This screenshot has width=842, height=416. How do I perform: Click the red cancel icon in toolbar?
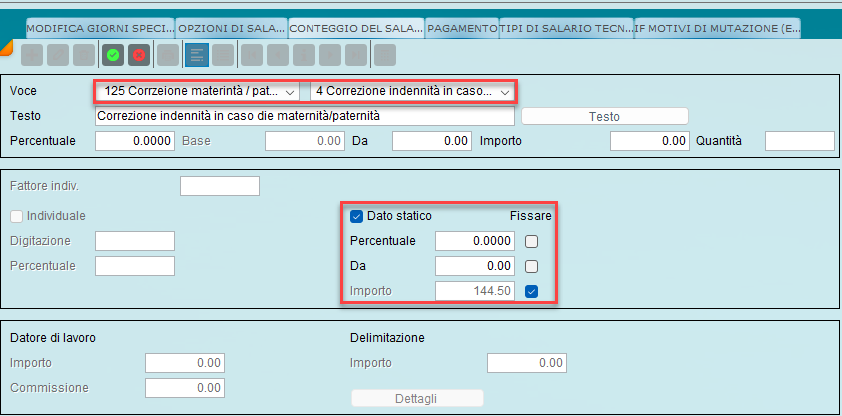pos(139,55)
